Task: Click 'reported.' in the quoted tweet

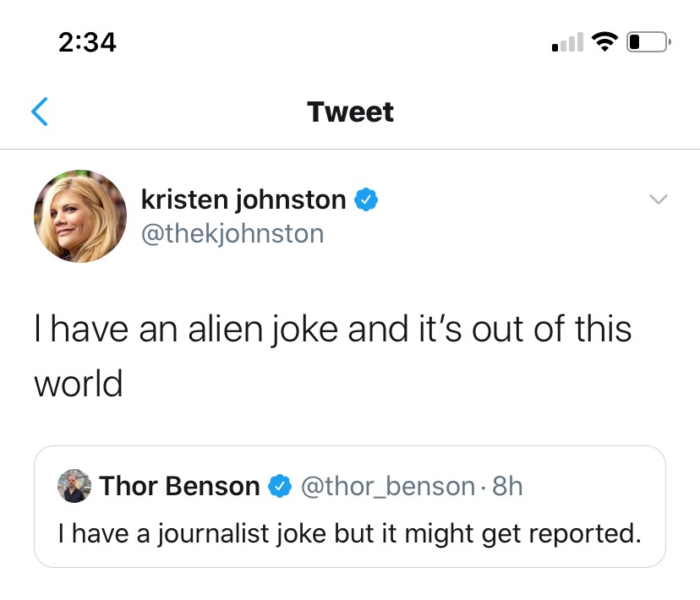Action: [585, 534]
